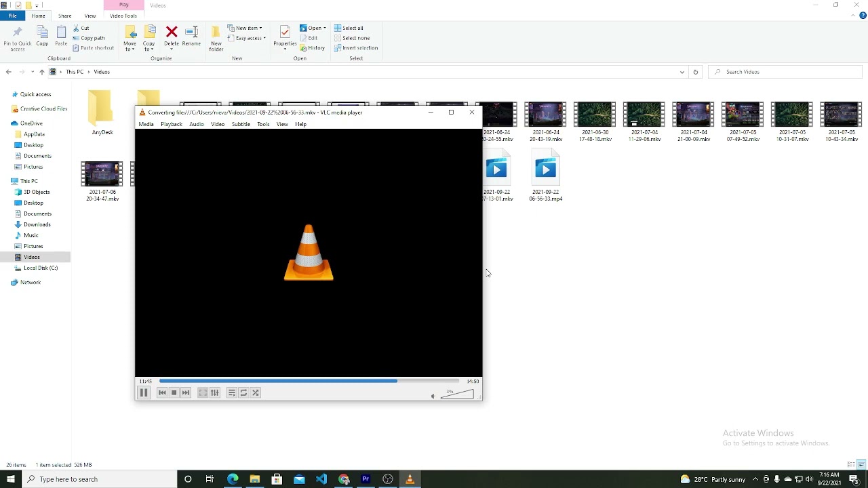Click the Up directory arrow

pyautogui.click(x=42, y=72)
